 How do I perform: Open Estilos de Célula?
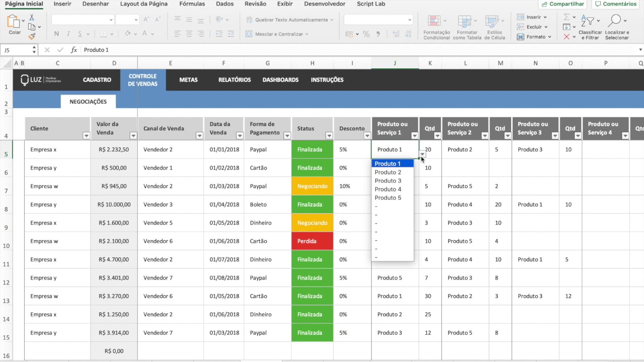click(x=495, y=28)
